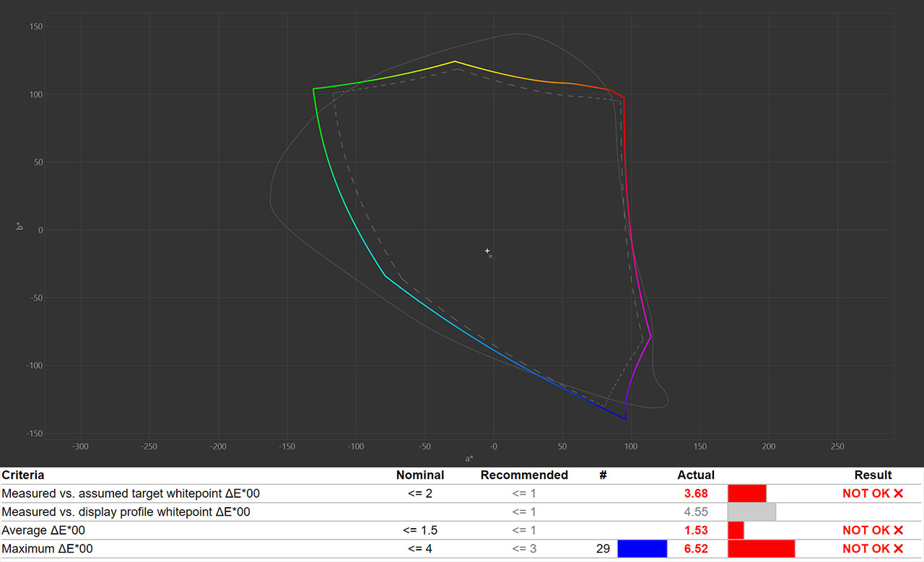Click the Nominal column header
Viewport: 924px width, 562px height.
point(420,475)
